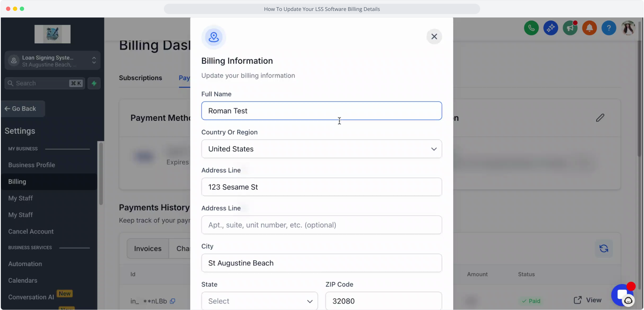Click the City input field

(321, 263)
